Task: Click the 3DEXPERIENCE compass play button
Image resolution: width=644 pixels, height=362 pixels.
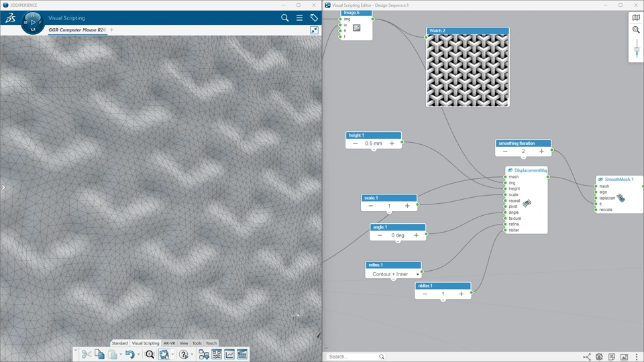Action: (33, 23)
